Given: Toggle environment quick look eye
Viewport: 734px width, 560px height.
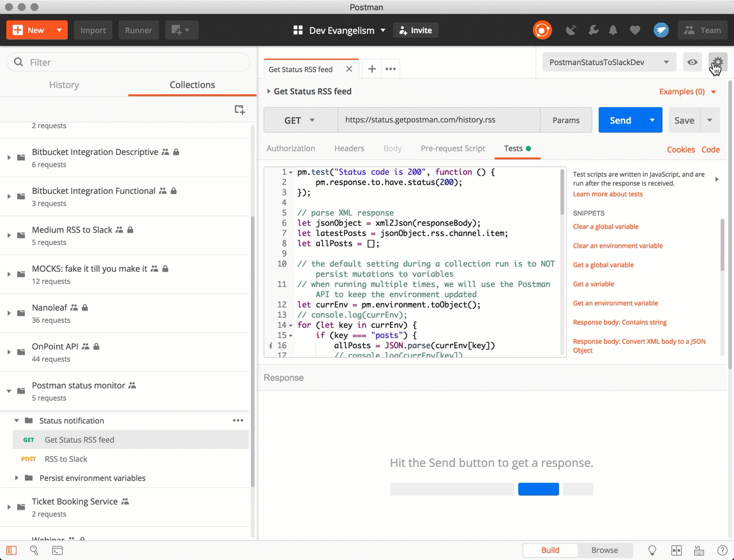Looking at the screenshot, I should point(693,63).
